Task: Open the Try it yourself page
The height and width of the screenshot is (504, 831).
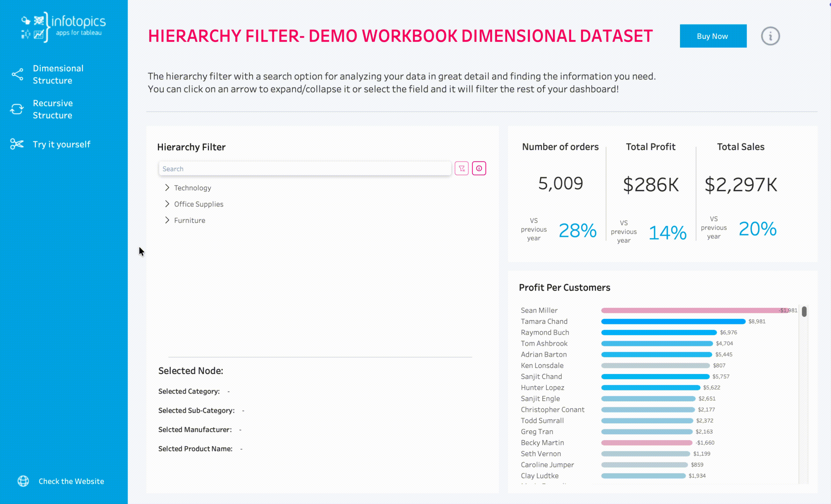Action: pos(61,144)
